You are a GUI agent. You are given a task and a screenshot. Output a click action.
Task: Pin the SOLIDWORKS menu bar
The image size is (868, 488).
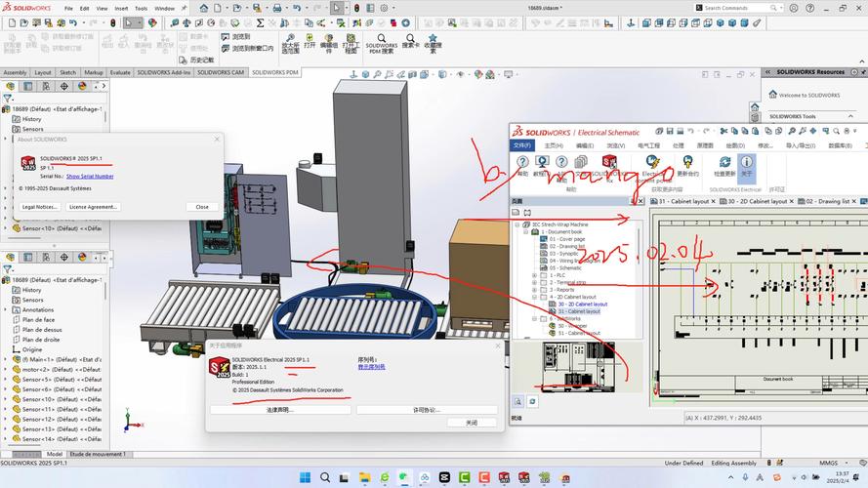pyautogui.click(x=185, y=9)
